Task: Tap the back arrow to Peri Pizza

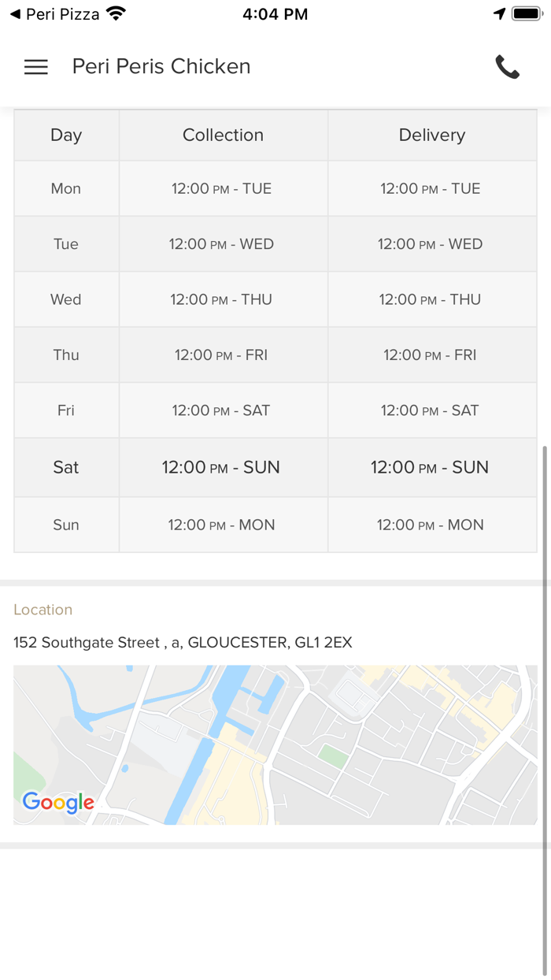Action: 15,14
